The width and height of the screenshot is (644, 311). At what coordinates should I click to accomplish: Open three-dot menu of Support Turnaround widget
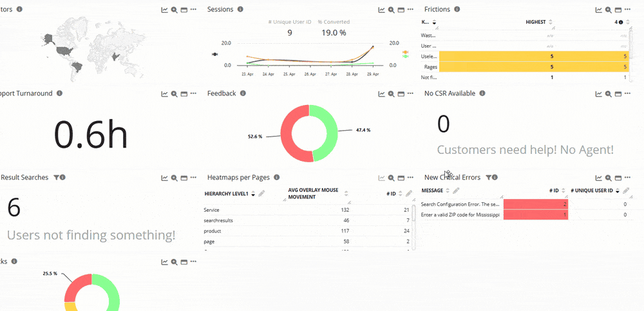[x=193, y=93]
